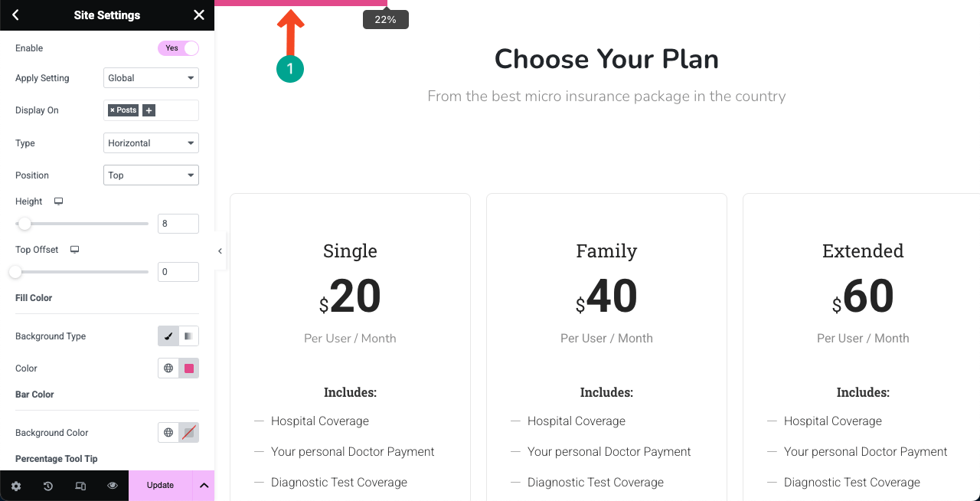Click the Update button
The image size is (980, 501).
coord(161,486)
